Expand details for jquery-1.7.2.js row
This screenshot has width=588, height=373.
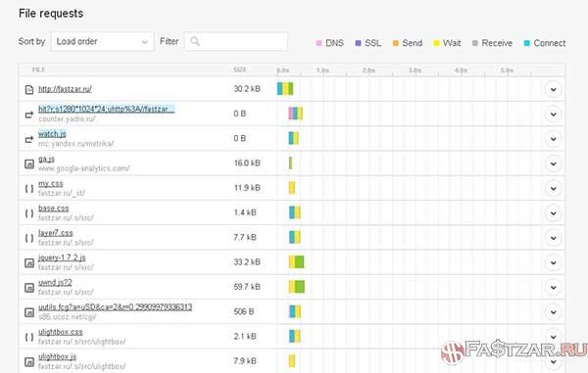click(x=553, y=262)
